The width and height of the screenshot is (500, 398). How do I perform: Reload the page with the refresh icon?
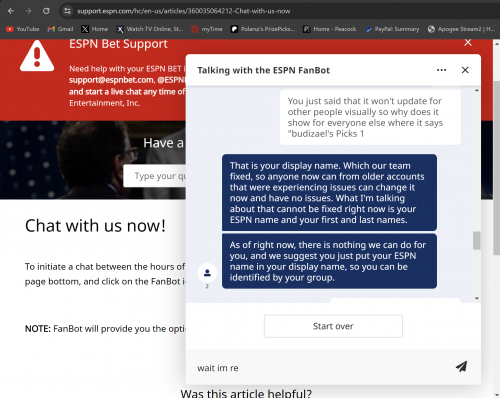tap(46, 11)
